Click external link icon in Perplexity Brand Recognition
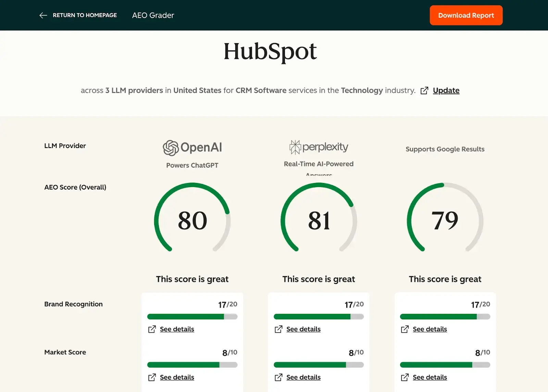 278,329
